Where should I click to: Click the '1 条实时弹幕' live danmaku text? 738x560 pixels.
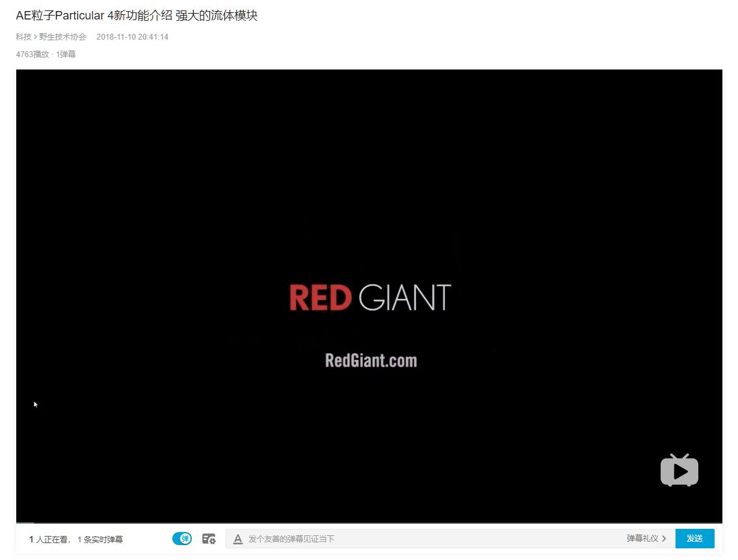point(99,539)
